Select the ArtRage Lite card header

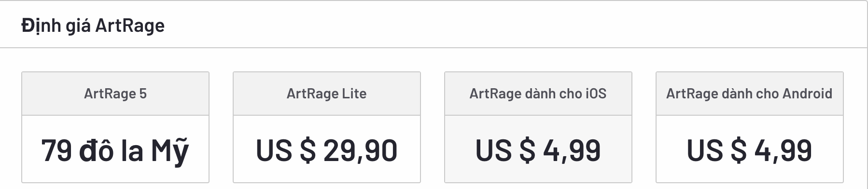coord(327,94)
